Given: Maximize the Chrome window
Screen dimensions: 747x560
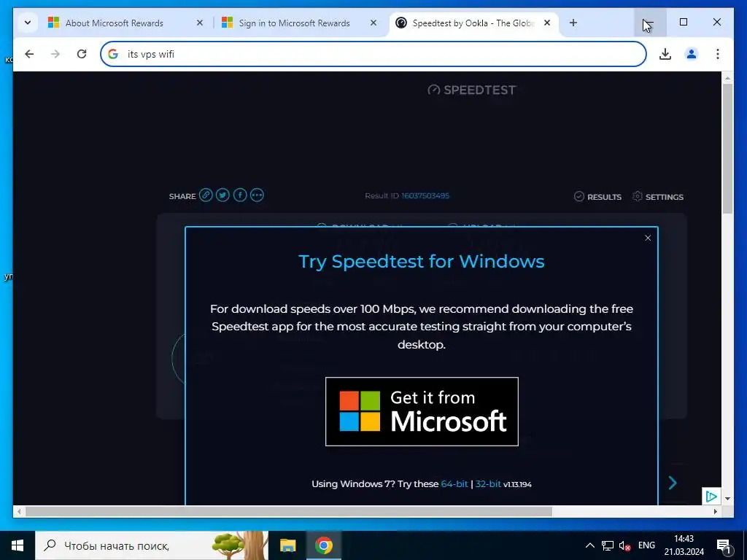Looking at the screenshot, I should tap(683, 23).
